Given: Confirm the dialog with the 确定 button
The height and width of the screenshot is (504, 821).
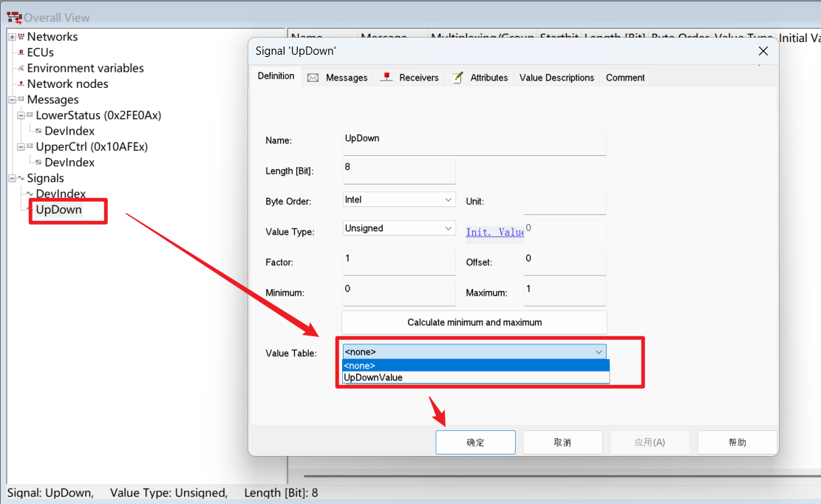Looking at the screenshot, I should (x=475, y=443).
